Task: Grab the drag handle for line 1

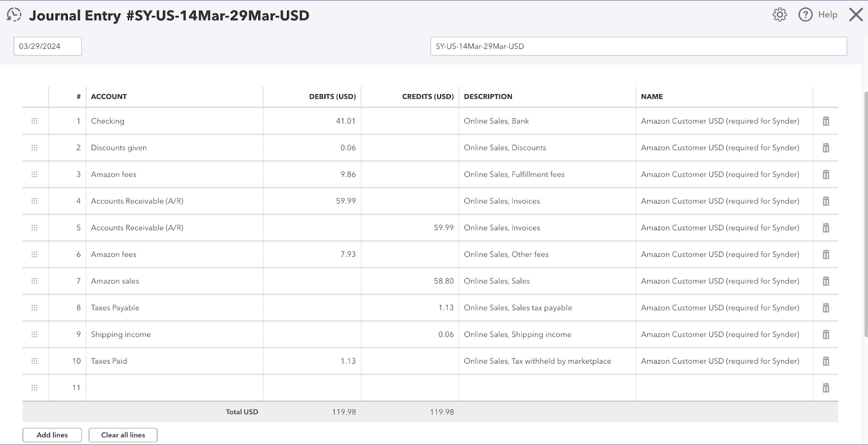Action: [x=35, y=121]
